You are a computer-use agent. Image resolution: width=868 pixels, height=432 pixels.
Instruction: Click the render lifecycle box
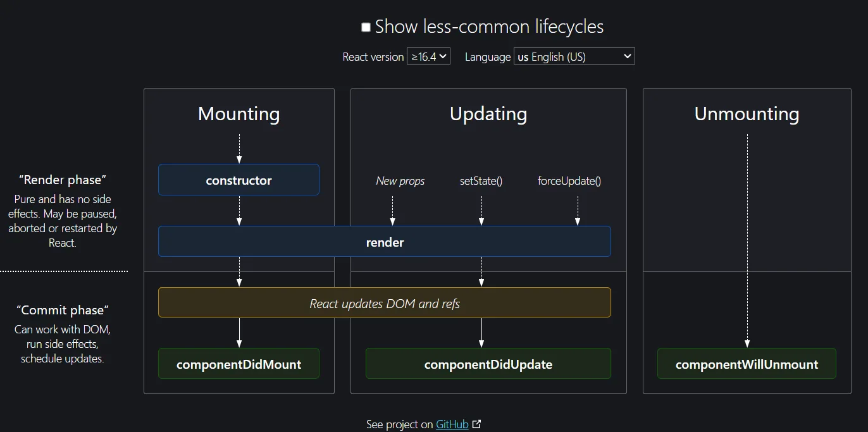pos(385,242)
